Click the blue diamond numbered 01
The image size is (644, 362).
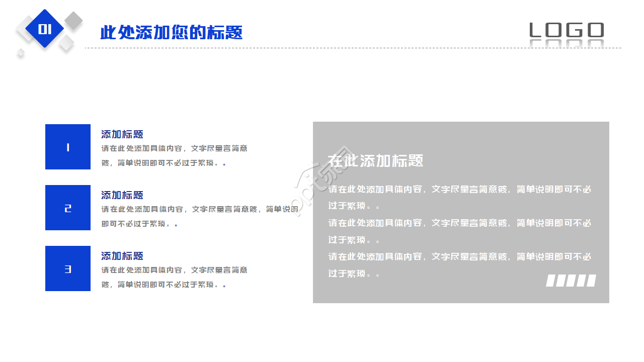coord(45,28)
